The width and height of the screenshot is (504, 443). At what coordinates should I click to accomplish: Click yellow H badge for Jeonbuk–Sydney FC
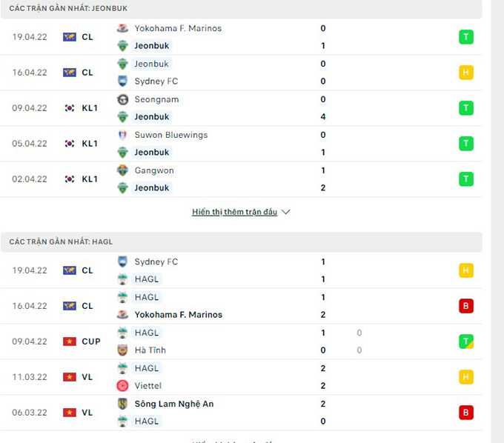pos(466,73)
